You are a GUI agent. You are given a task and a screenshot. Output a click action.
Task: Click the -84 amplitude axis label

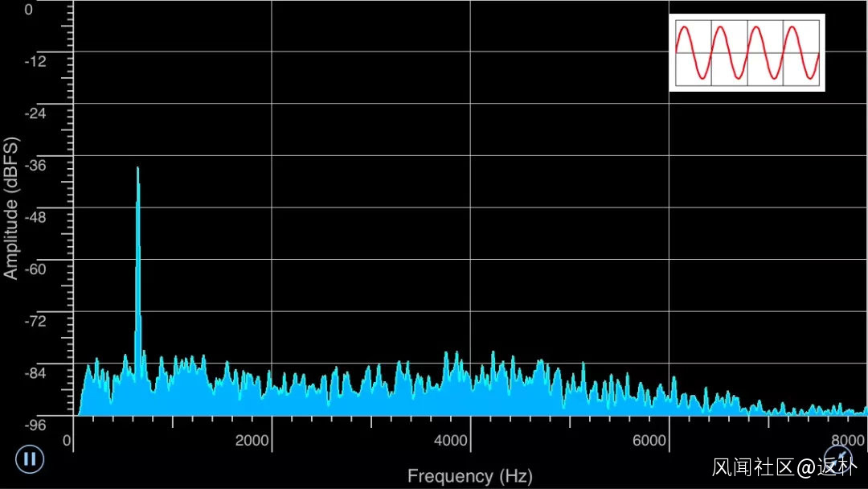[35, 372]
